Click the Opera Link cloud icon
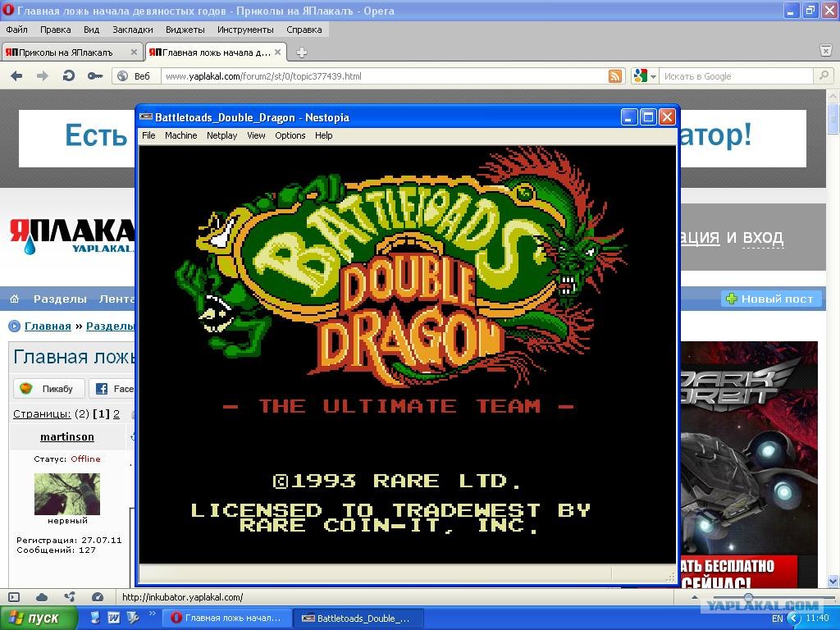Screen dimensions: 840x630 click(42, 597)
